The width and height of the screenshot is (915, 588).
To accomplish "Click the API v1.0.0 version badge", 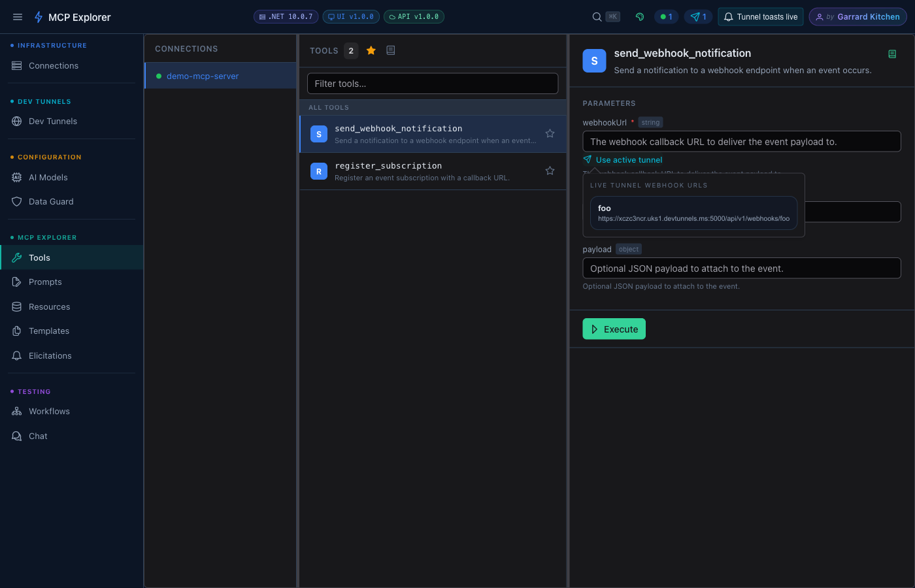I will [414, 17].
